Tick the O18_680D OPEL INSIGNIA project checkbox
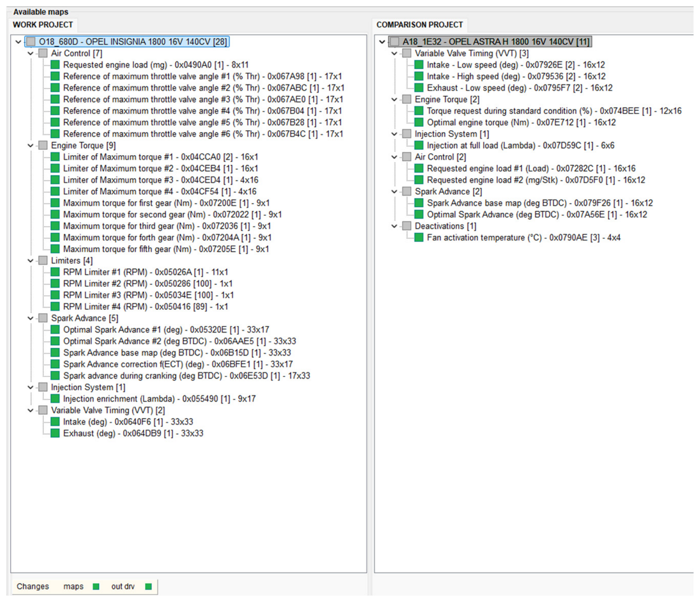This screenshot has width=700, height=602. tap(31, 42)
